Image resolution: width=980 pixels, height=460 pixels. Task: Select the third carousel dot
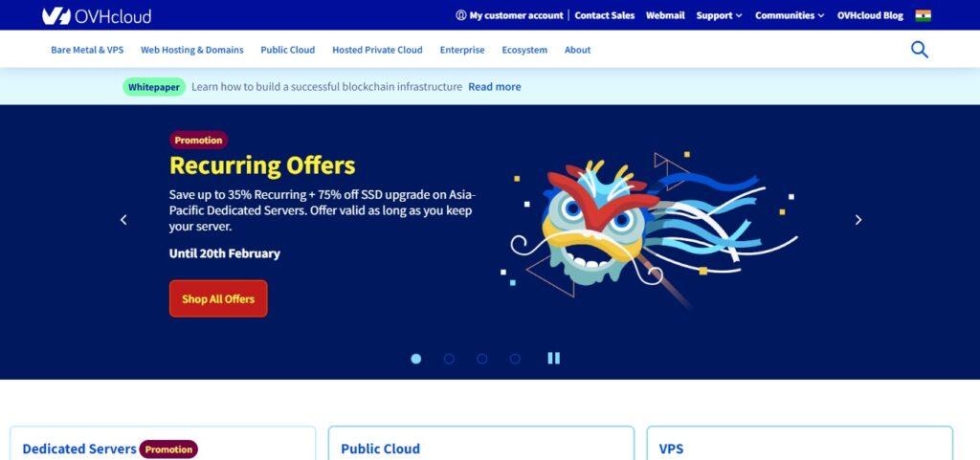482,359
